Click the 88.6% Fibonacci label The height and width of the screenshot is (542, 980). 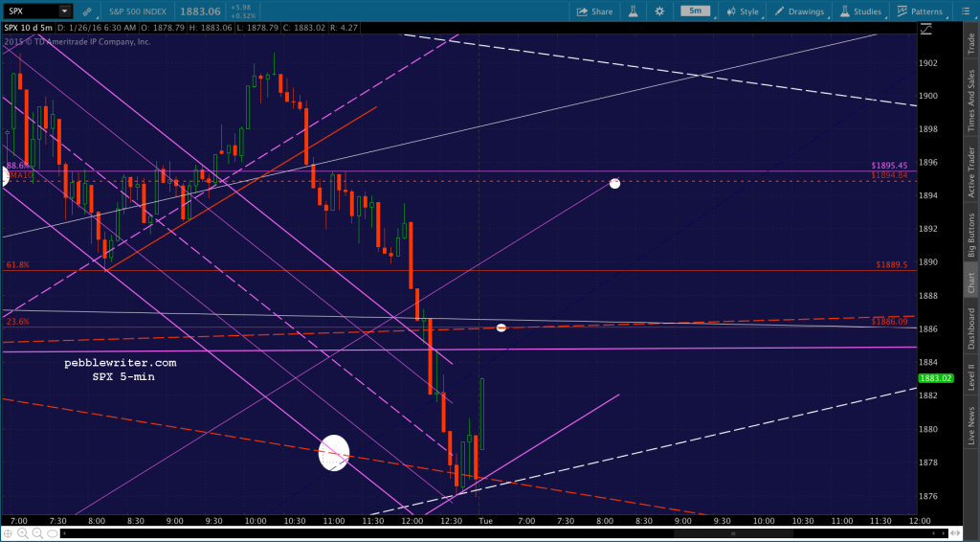point(17,165)
